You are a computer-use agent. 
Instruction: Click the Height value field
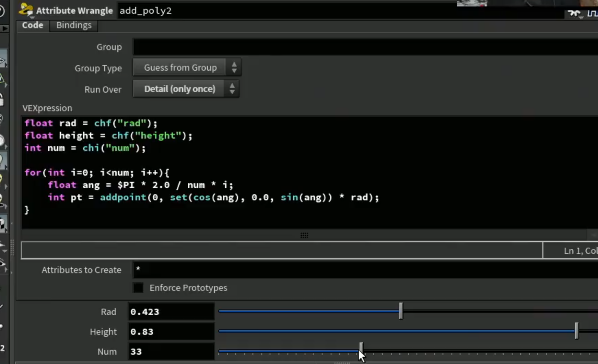171,331
